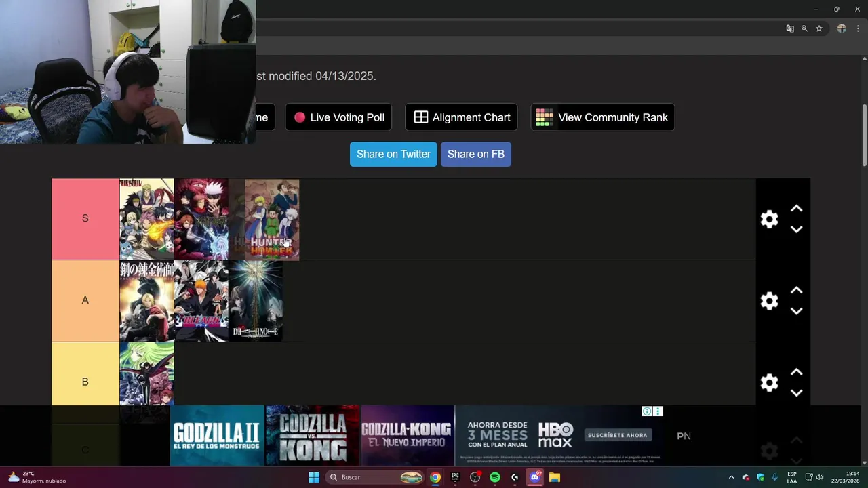Click the colored grid Community Rank icon
Screen dimensions: 868x488
[545, 117]
